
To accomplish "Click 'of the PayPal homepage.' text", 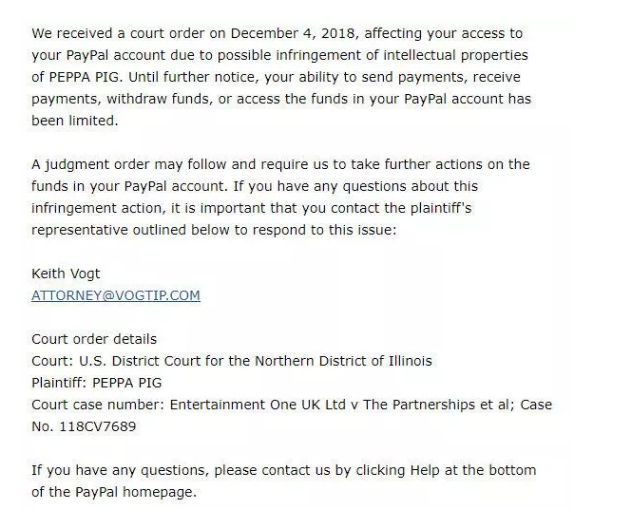I will (x=114, y=492).
